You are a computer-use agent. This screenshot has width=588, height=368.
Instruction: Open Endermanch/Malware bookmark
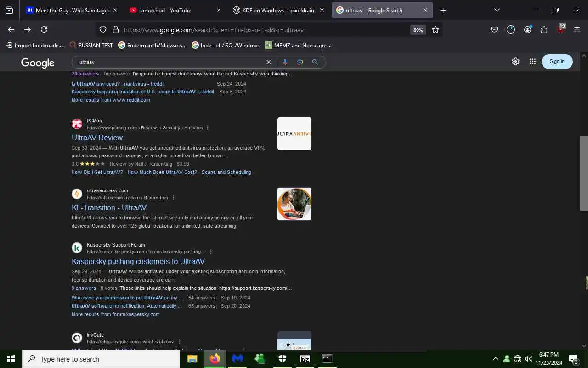click(152, 45)
